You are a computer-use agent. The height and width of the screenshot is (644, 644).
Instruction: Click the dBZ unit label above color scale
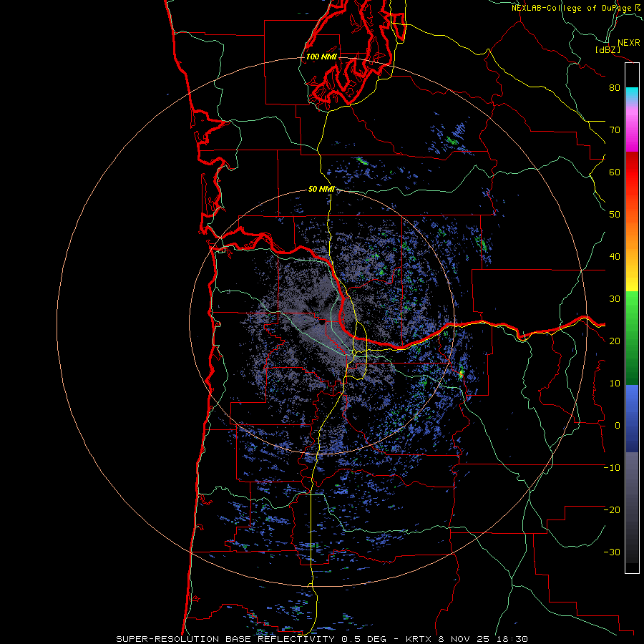[x=608, y=50]
